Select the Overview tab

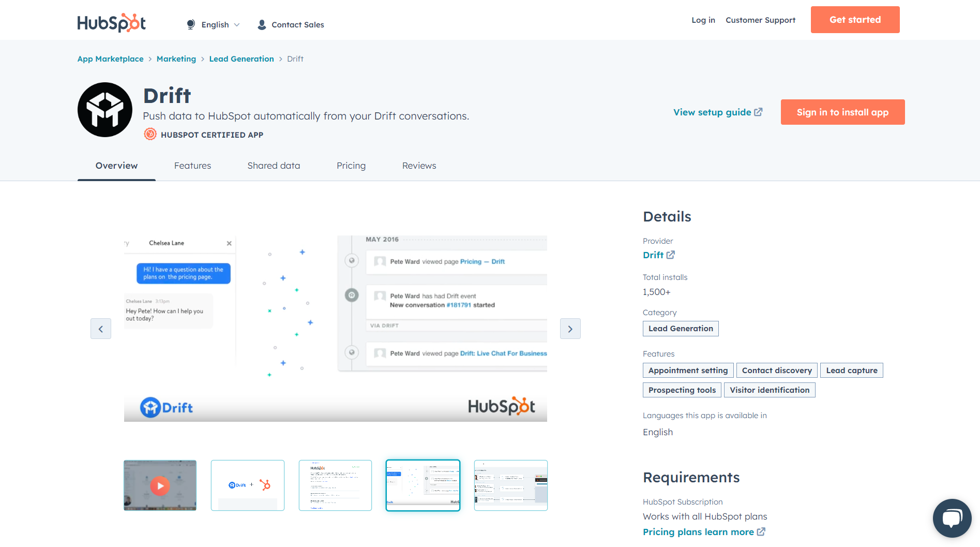(x=116, y=166)
